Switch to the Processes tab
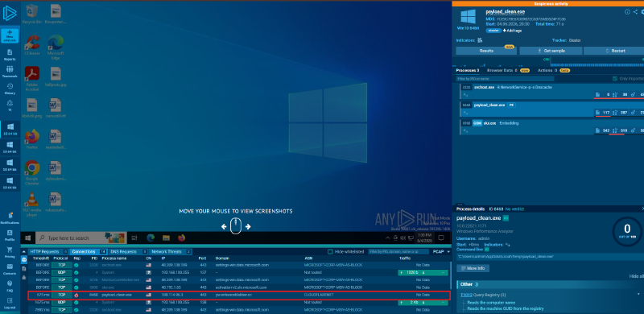This screenshot has width=644, height=314. pyautogui.click(x=468, y=70)
